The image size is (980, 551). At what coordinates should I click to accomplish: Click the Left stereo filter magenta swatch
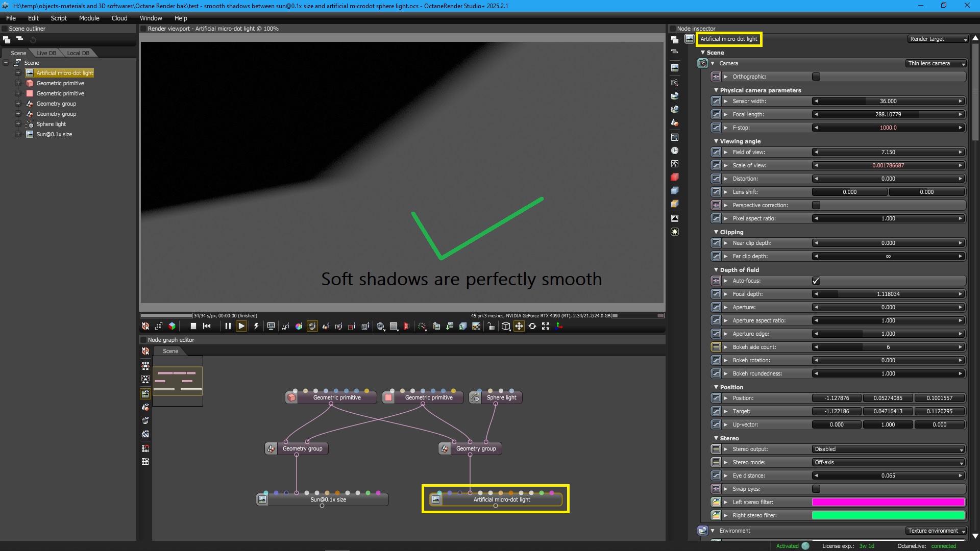(x=888, y=502)
